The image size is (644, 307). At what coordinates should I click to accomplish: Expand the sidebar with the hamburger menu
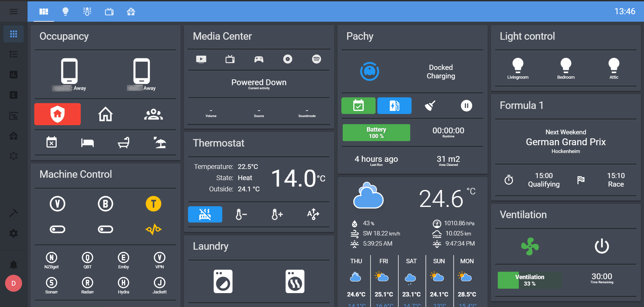coord(13,11)
